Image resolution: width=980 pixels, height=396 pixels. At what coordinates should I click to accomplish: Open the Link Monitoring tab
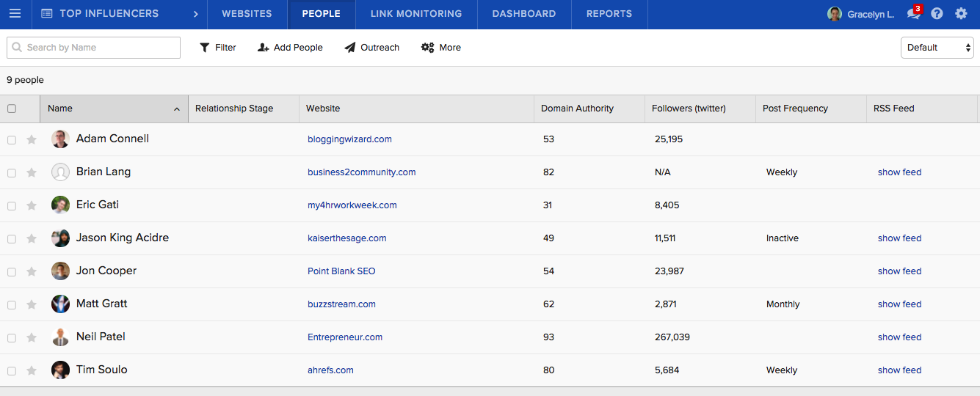pos(416,14)
